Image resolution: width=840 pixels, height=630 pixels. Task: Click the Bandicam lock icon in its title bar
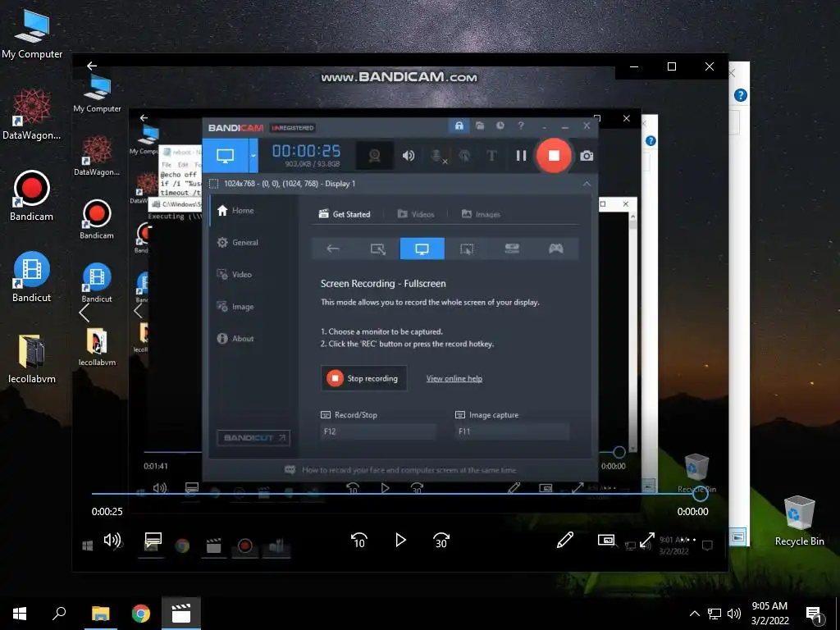point(459,126)
